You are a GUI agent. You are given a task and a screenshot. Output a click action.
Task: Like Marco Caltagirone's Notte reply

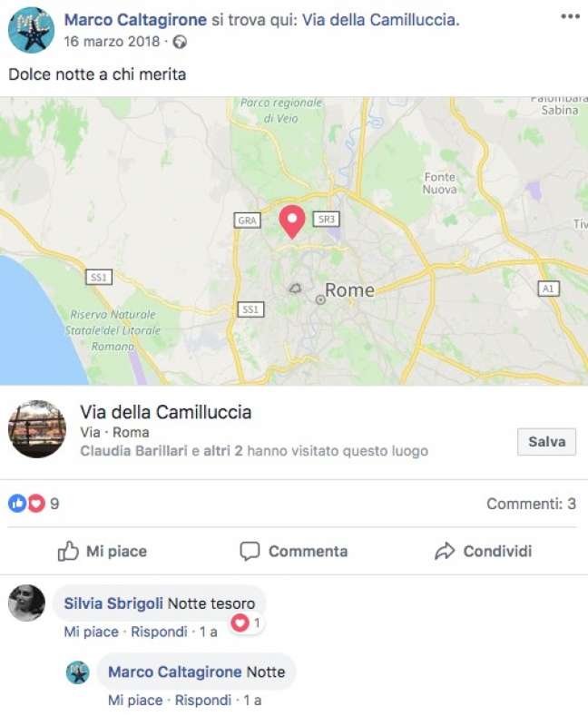click(x=135, y=700)
